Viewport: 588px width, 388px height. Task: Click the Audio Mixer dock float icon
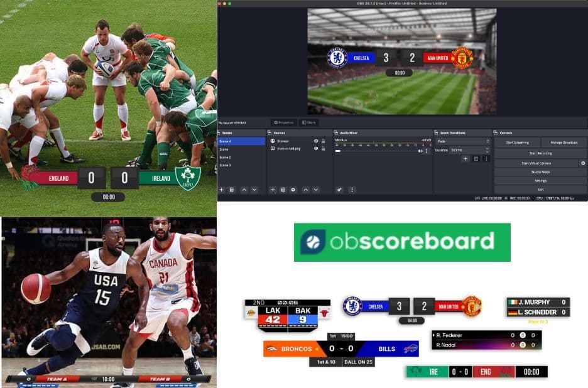335,132
